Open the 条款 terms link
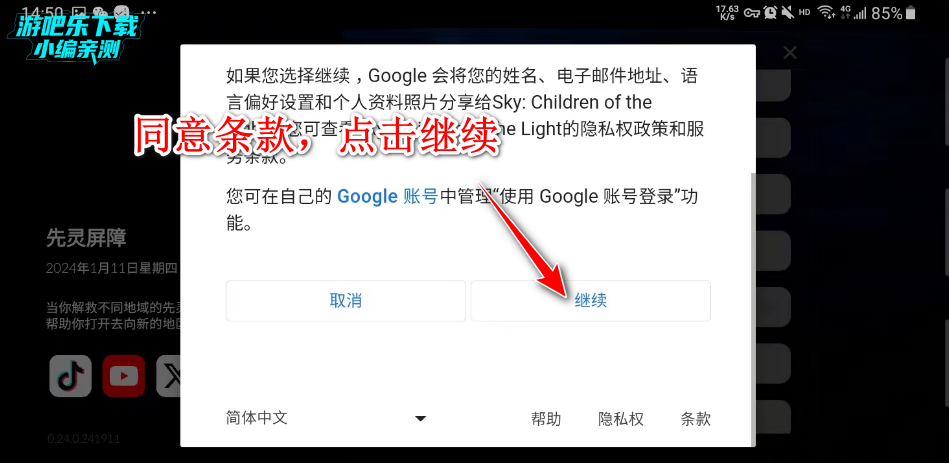Viewport: 949px width, 463px height. click(695, 419)
